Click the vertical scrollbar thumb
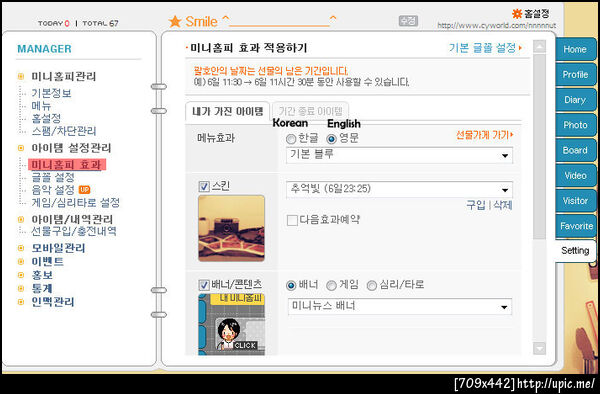Viewport: 600px width, 394px height. coord(540,147)
